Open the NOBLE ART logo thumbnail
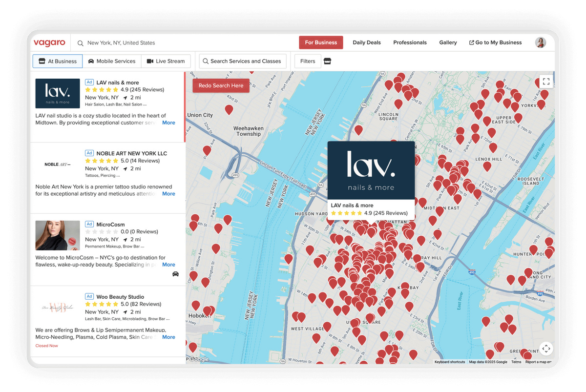The height and width of the screenshot is (392, 586). pos(58,165)
